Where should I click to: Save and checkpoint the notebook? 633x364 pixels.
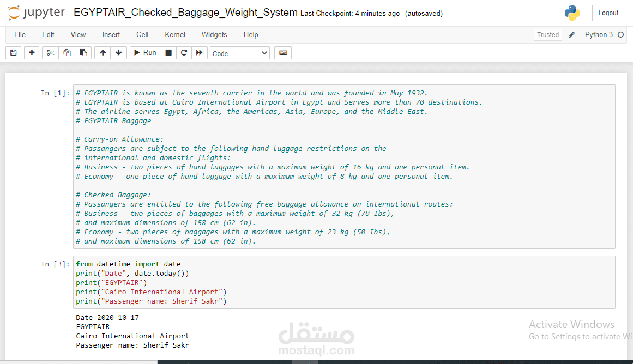13,53
